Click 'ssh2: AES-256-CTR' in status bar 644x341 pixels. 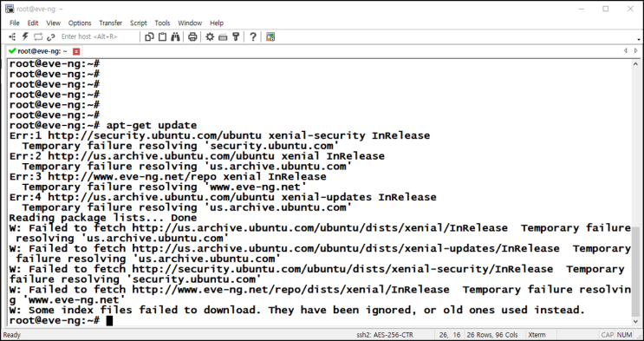(x=385, y=335)
